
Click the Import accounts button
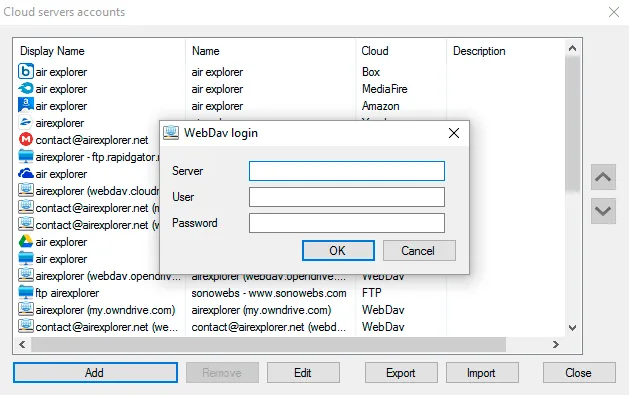tap(482, 373)
